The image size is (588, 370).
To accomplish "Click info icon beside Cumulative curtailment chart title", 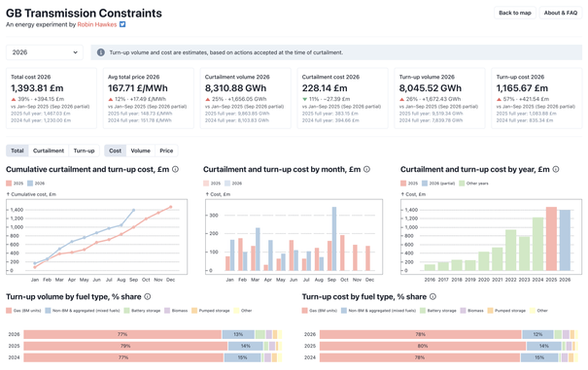I will (175, 169).
